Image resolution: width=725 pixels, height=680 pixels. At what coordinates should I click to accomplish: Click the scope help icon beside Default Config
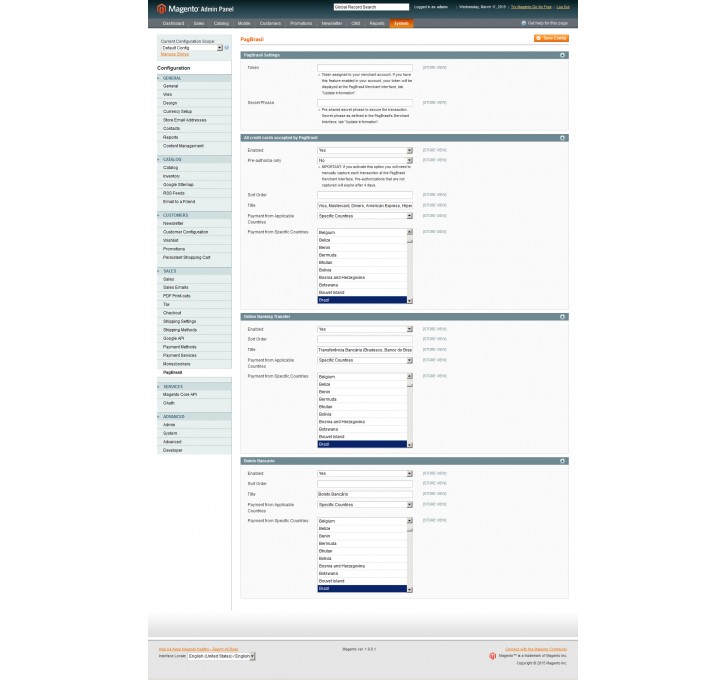tap(227, 48)
